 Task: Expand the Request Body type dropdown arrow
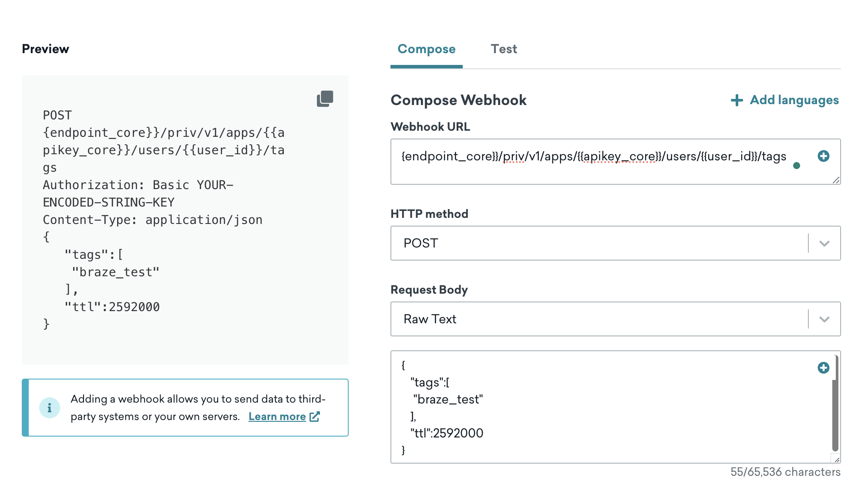824,319
